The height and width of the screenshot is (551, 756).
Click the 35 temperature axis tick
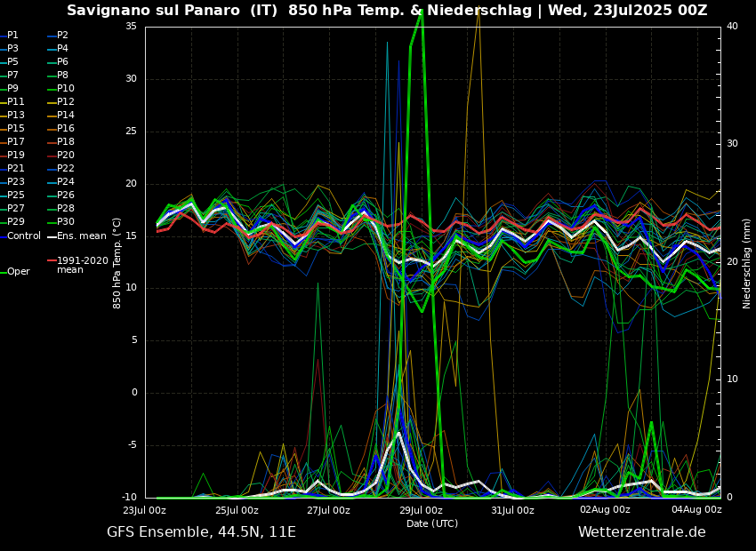pos(132,27)
